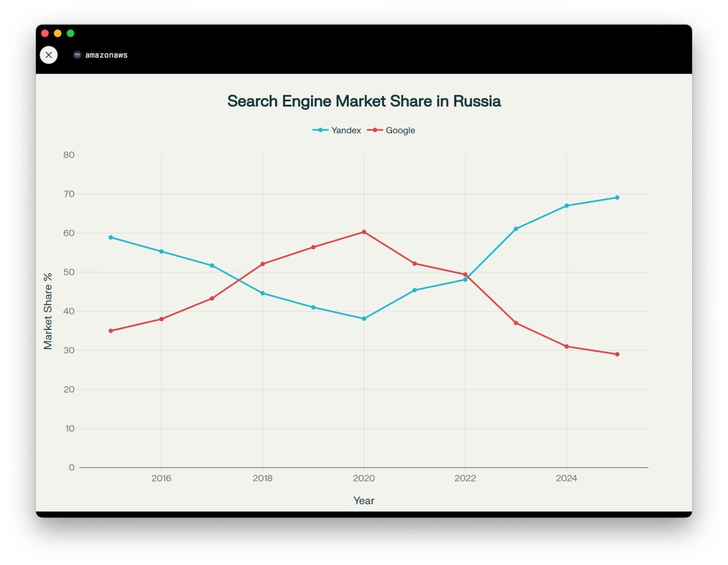Click the Yandex 2021 data point
728x565 pixels.
(415, 290)
